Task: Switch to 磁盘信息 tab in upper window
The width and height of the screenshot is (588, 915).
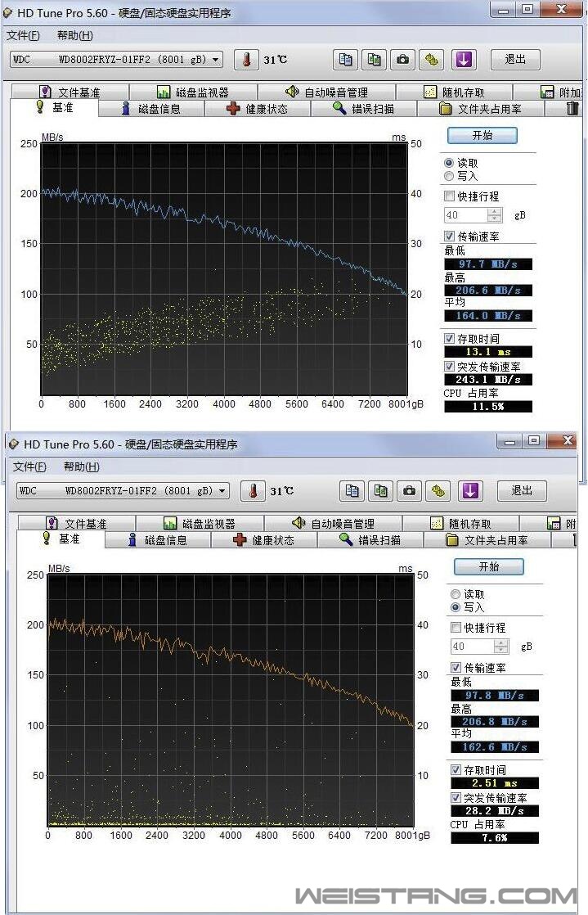Action: (151, 109)
